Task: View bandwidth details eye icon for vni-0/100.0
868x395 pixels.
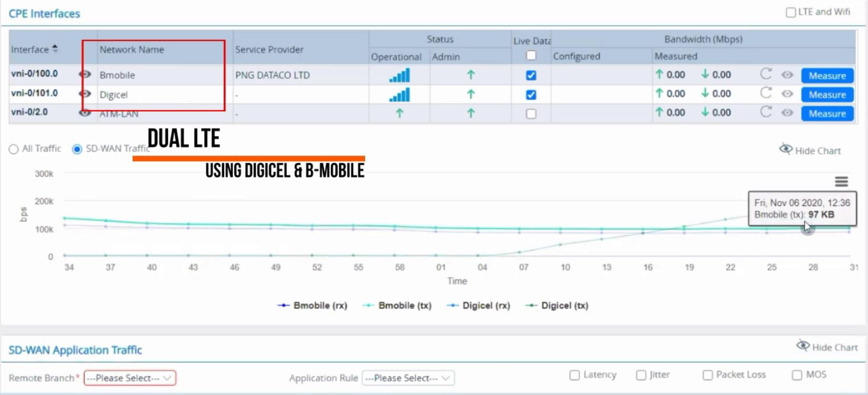Action: pos(787,75)
